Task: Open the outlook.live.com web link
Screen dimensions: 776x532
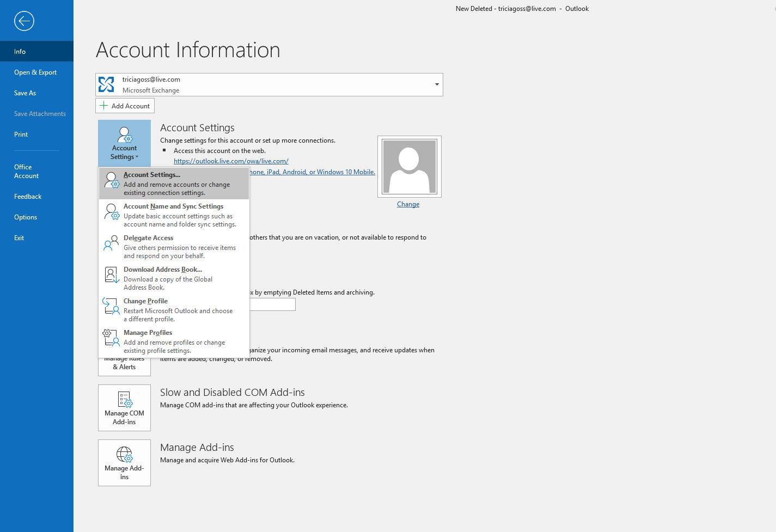Action: click(x=231, y=161)
